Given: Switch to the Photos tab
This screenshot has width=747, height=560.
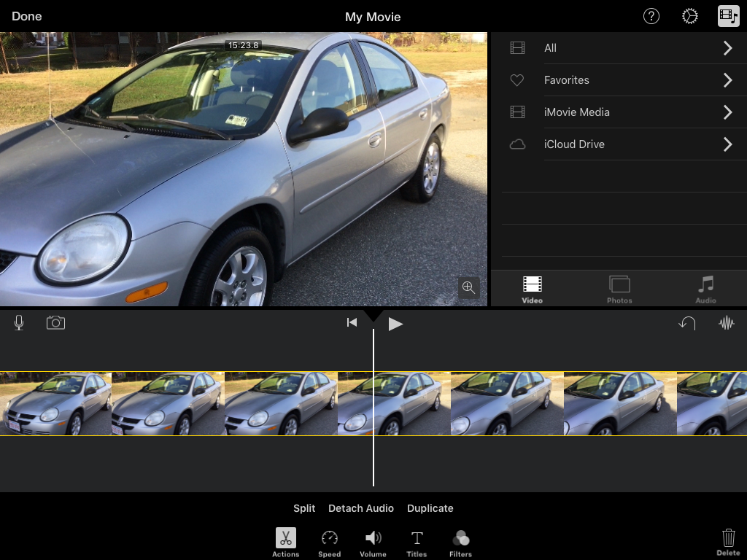Looking at the screenshot, I should (619, 289).
